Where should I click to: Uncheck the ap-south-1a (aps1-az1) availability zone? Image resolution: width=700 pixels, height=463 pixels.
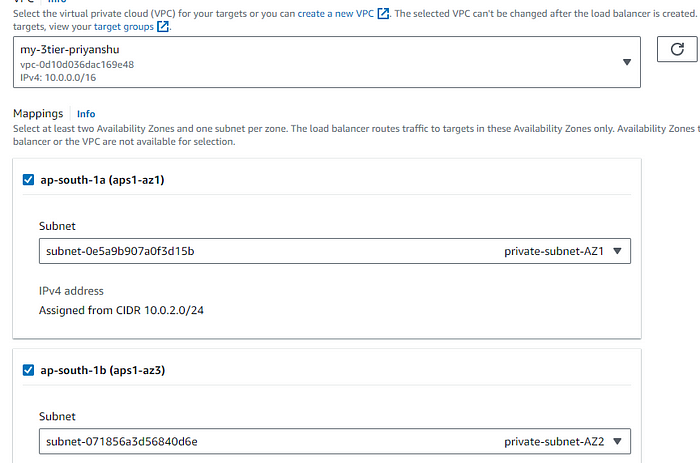pos(28,180)
